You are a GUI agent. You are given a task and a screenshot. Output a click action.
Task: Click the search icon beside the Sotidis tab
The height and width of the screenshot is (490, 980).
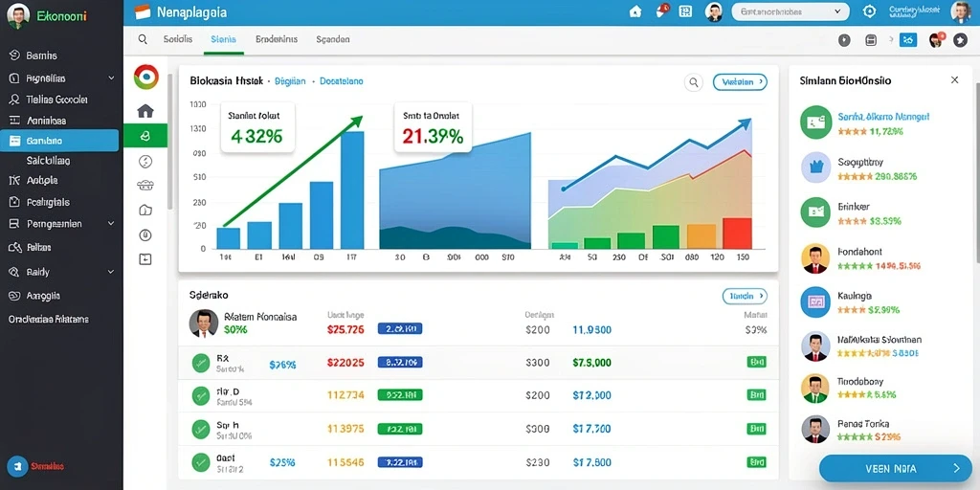point(143,39)
